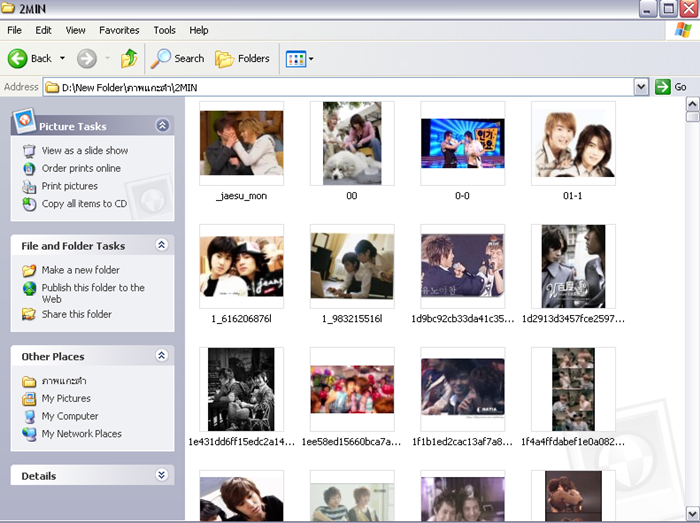Select the 01-1 image thumbnail
Viewport: 700px width, 523px height.
(x=573, y=143)
